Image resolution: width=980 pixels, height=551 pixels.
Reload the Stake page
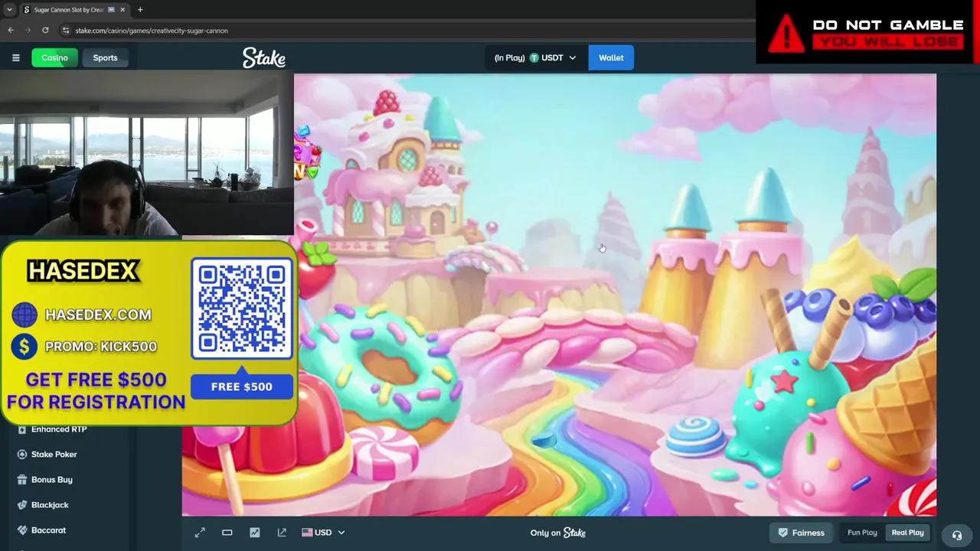click(x=45, y=30)
